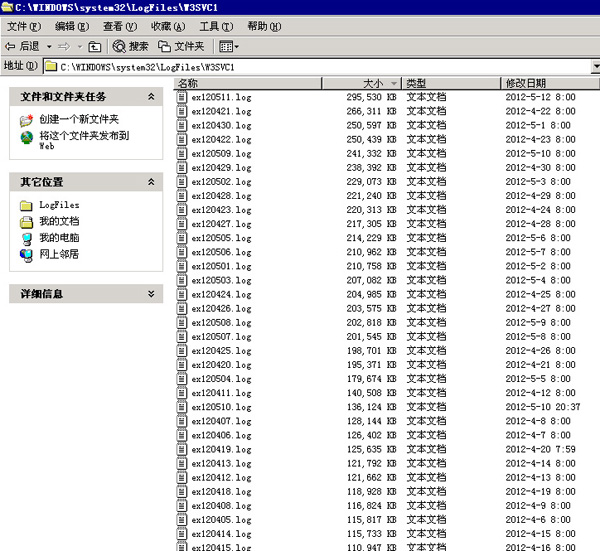Click the Network Neighborhood (网上邻居) icon
The image size is (600, 551).
pos(27,255)
